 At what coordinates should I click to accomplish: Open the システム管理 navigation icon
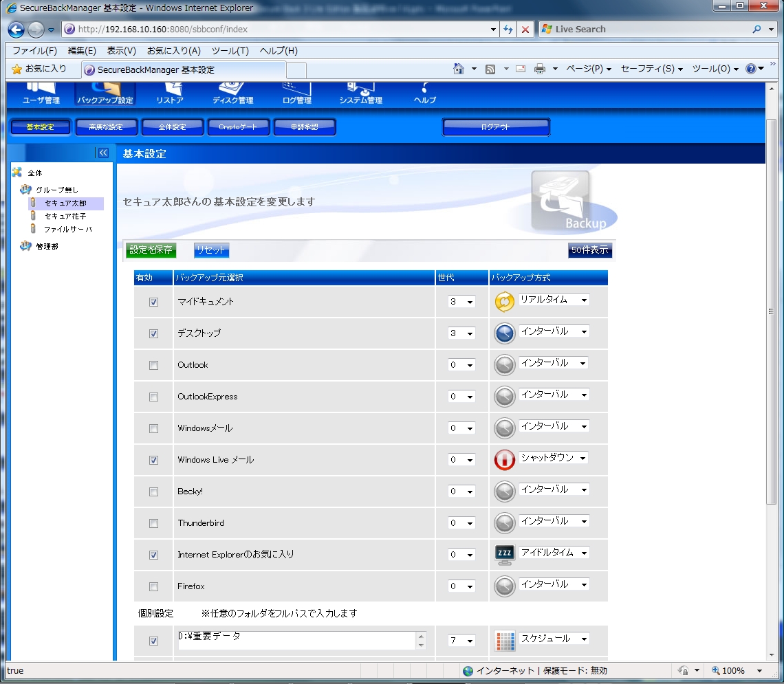click(x=360, y=93)
